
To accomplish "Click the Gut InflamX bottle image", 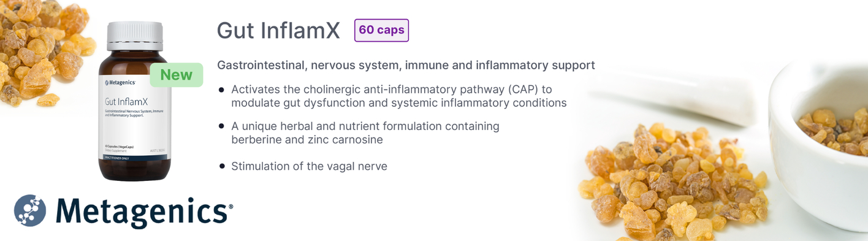I will 135,101.
